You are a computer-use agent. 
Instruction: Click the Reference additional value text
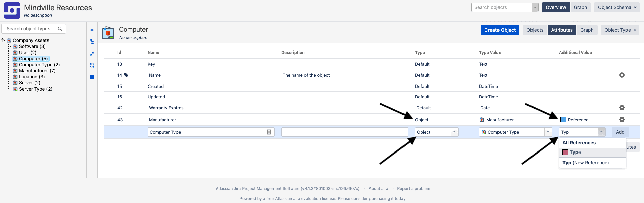[x=578, y=120]
